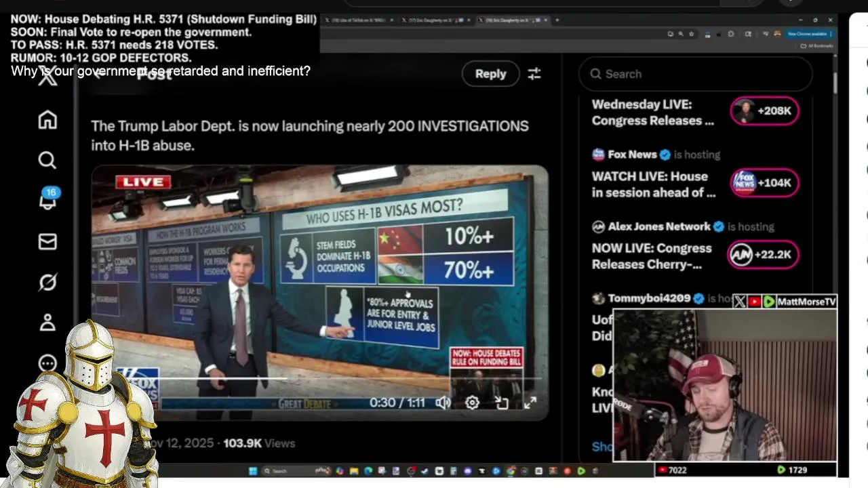The width and height of the screenshot is (868, 488).
Task: Click the Windows taskbar Search box
Action: click(x=296, y=471)
